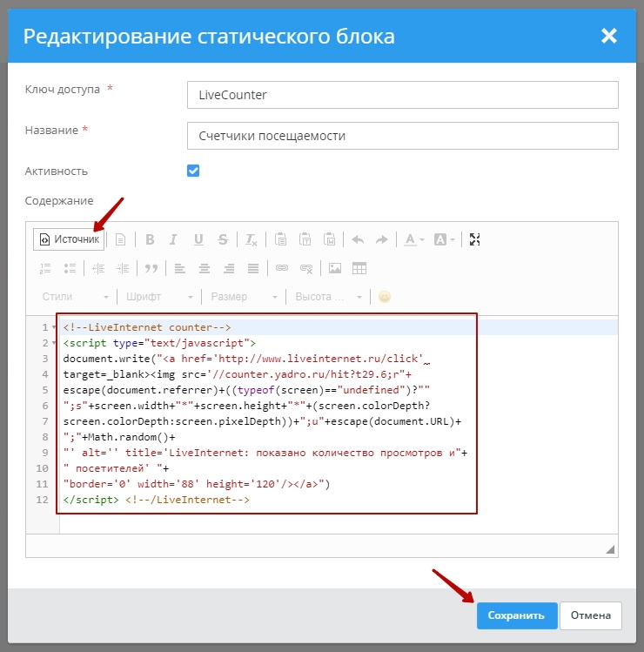
Task: Click the Paste as plain text icon
Action: (305, 239)
